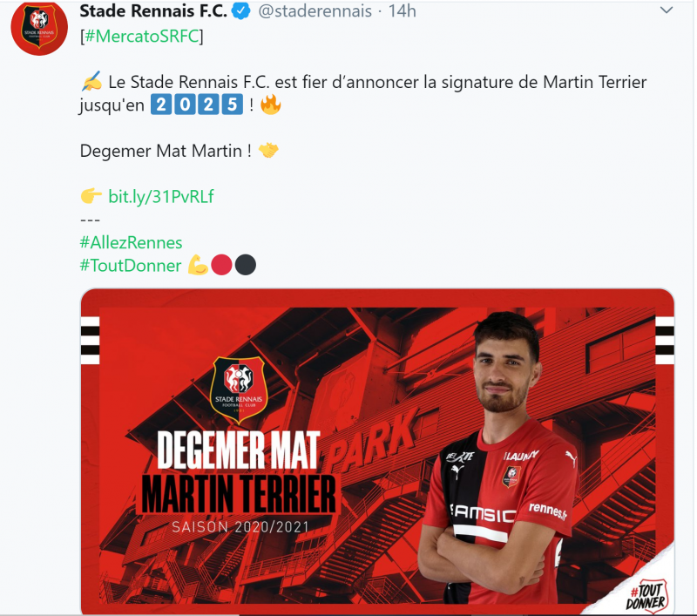697x616 pixels.
Task: Click the writing hand emoji
Action: point(91,81)
